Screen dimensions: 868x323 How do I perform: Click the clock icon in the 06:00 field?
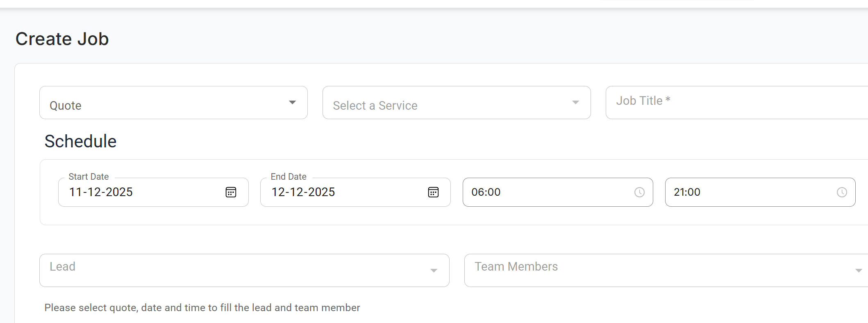639,192
